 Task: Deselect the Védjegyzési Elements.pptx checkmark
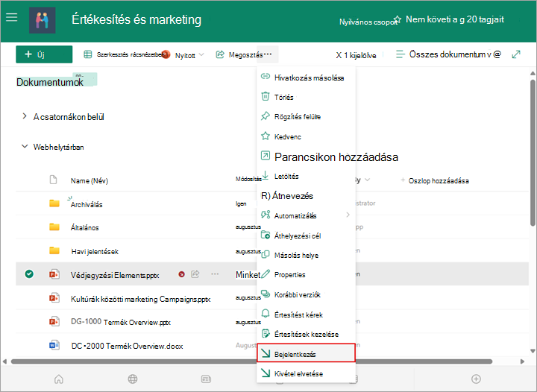(x=29, y=274)
